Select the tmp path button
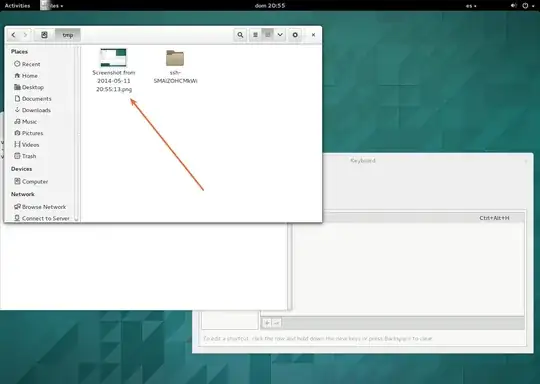The width and height of the screenshot is (540, 384). 68,35
